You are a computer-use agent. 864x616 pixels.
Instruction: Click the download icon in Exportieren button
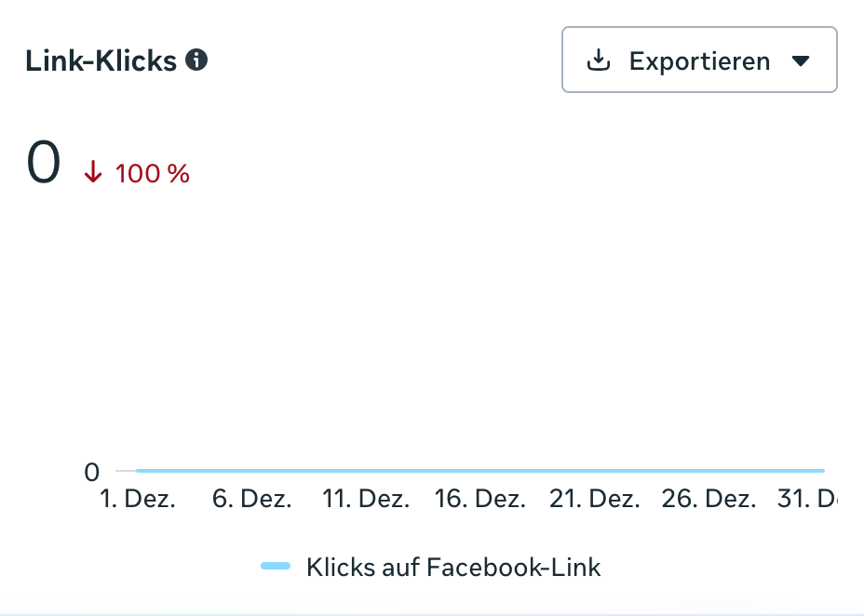coord(598,60)
